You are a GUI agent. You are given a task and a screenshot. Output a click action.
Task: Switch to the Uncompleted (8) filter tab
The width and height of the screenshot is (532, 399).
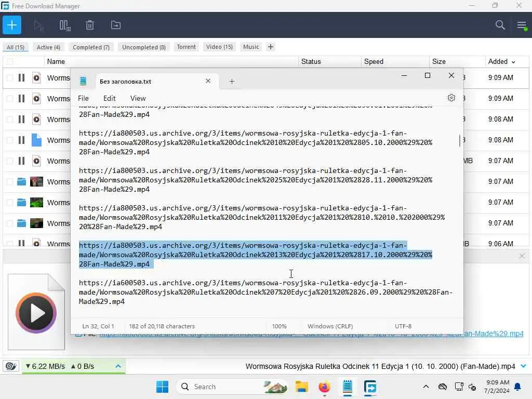click(144, 47)
